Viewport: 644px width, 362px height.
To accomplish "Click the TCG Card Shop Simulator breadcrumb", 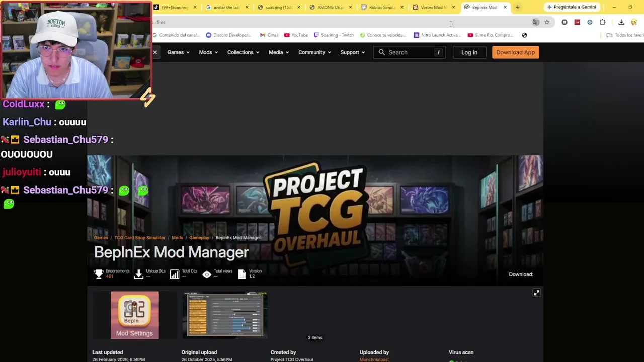I will pyautogui.click(x=140, y=238).
